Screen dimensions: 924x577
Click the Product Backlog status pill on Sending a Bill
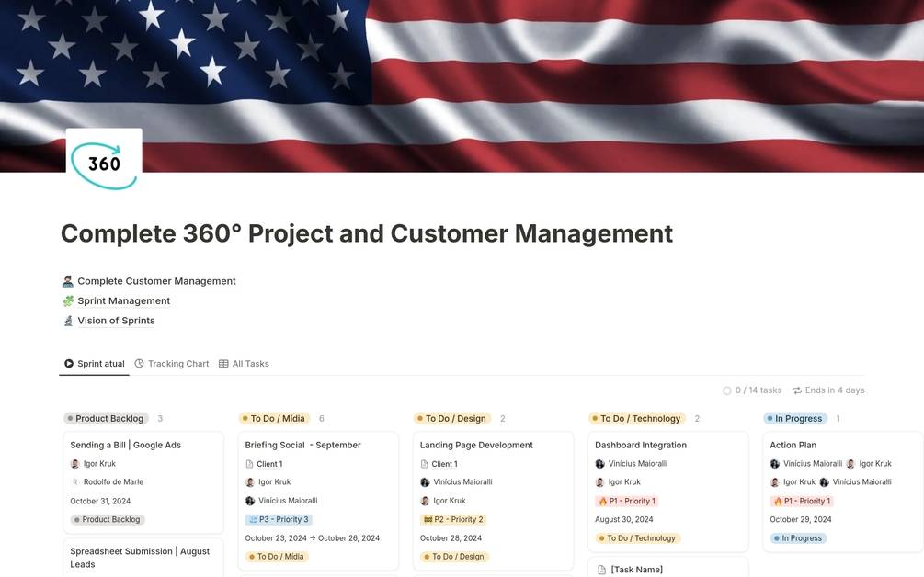coord(107,519)
